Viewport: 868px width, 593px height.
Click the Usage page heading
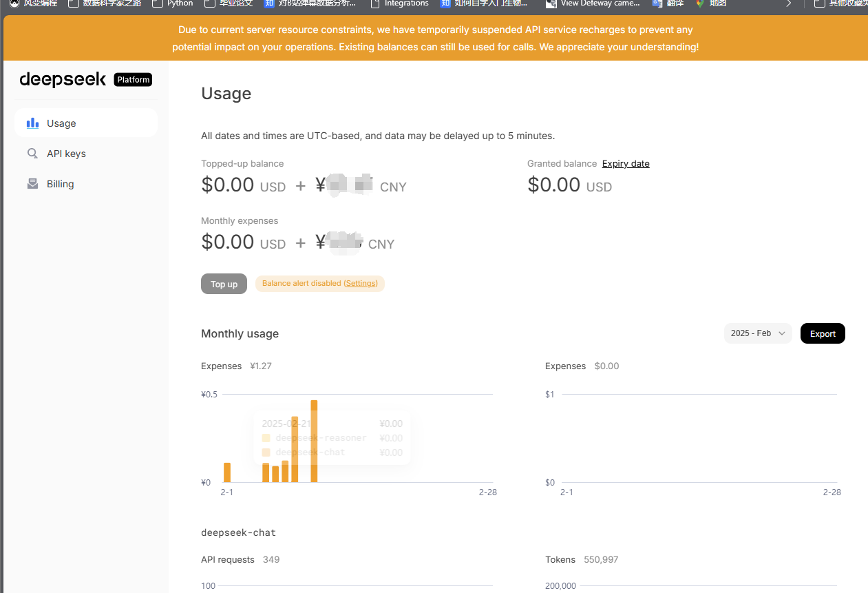pyautogui.click(x=226, y=93)
